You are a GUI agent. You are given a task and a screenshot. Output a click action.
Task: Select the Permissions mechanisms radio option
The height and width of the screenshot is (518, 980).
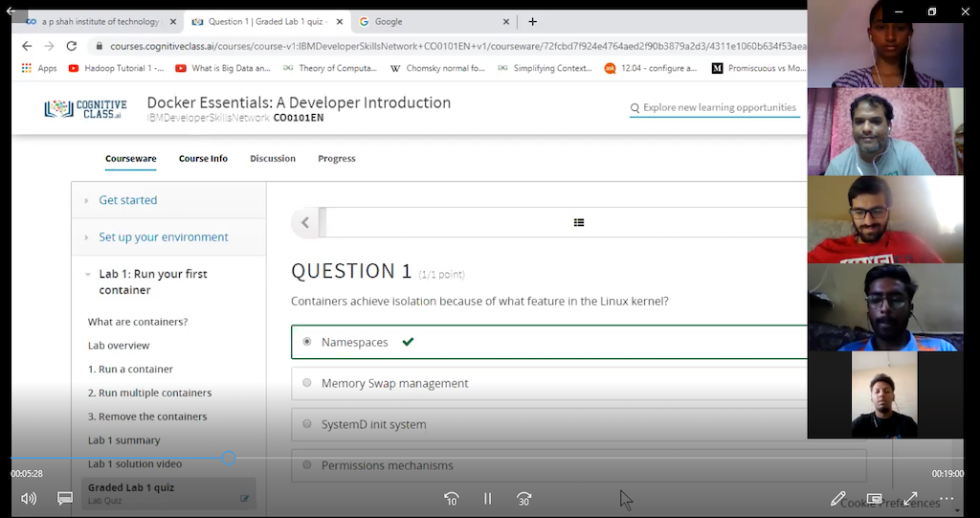(307, 464)
